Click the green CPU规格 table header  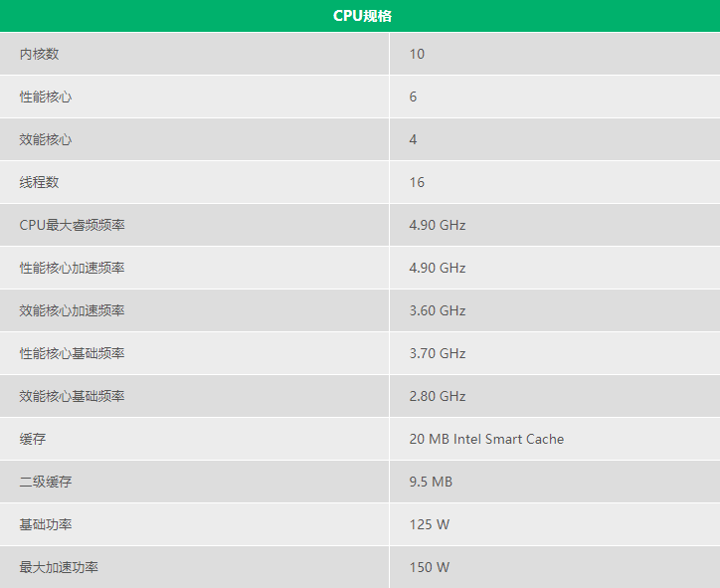click(x=360, y=16)
